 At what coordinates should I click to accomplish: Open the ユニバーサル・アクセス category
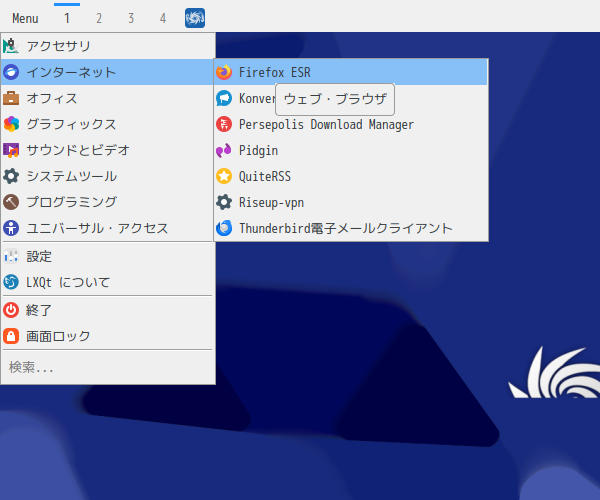107,228
